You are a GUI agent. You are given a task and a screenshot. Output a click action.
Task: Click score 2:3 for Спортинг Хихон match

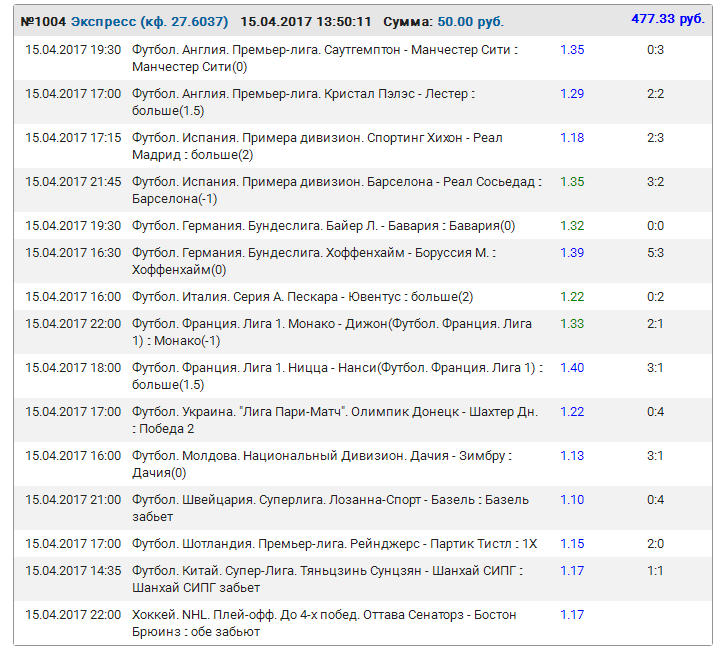point(655,138)
